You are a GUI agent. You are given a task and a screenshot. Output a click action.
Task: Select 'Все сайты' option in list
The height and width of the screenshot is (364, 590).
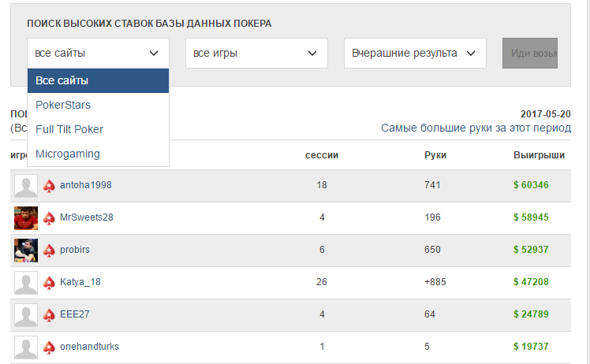[98, 80]
